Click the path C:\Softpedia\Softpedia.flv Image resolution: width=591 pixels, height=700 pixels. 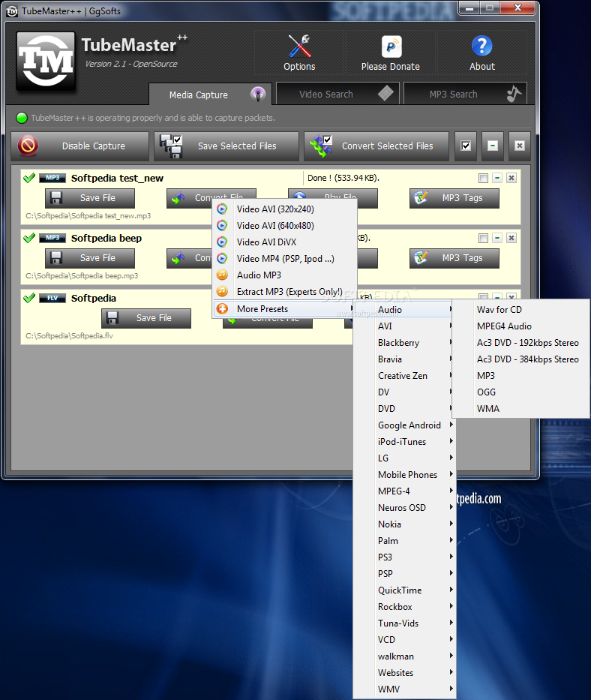[69, 335]
